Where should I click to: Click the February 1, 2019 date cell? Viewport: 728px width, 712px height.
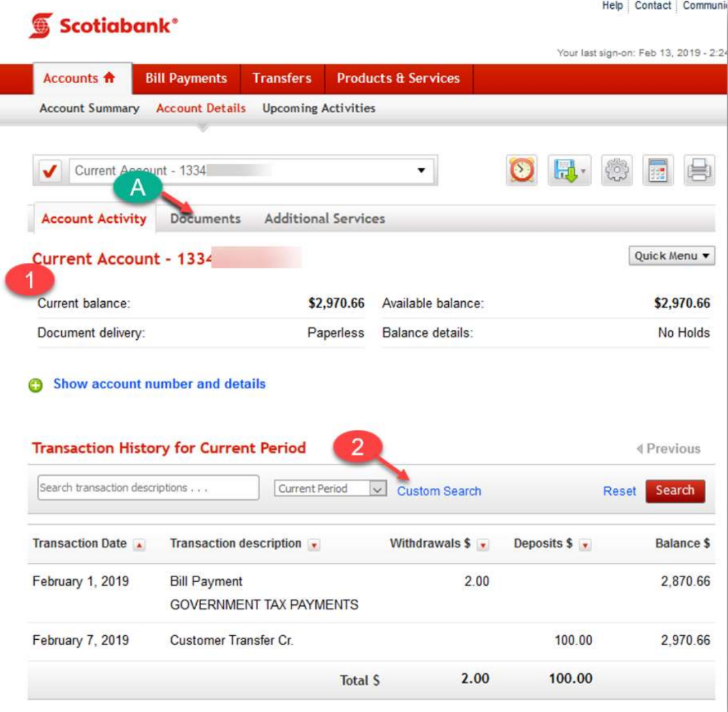point(80,581)
